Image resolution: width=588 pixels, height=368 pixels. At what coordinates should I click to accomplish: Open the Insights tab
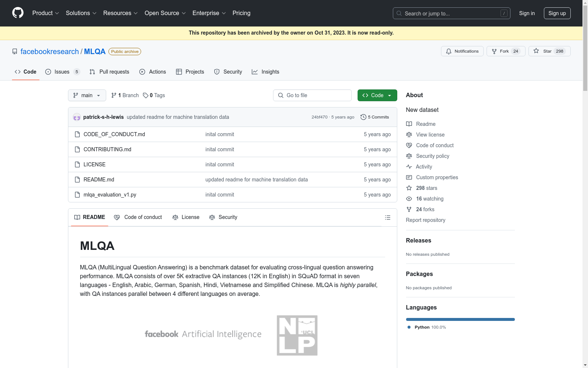point(265,72)
